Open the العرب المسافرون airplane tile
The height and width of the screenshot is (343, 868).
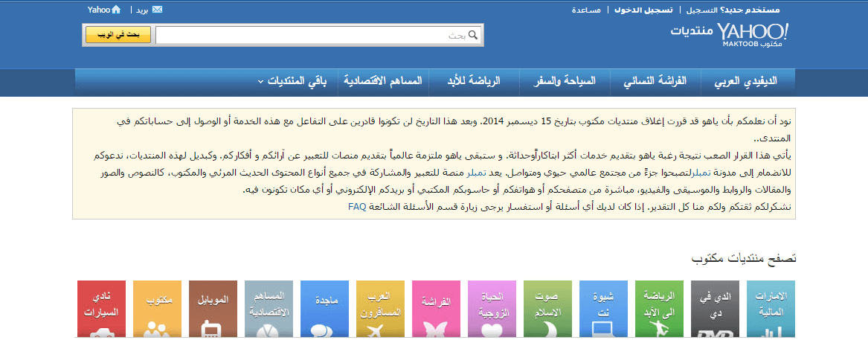tap(380, 309)
